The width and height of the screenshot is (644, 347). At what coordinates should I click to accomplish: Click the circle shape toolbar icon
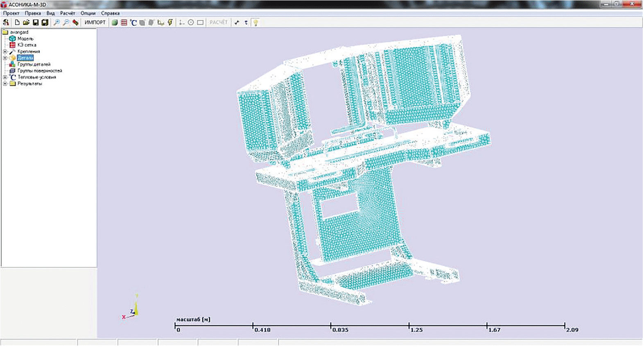pos(191,23)
